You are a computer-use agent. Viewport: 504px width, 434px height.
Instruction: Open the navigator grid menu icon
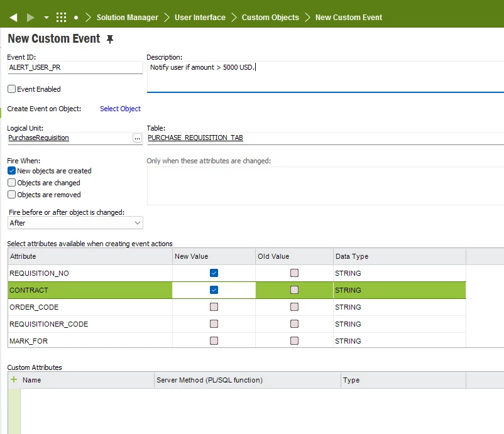[61, 17]
